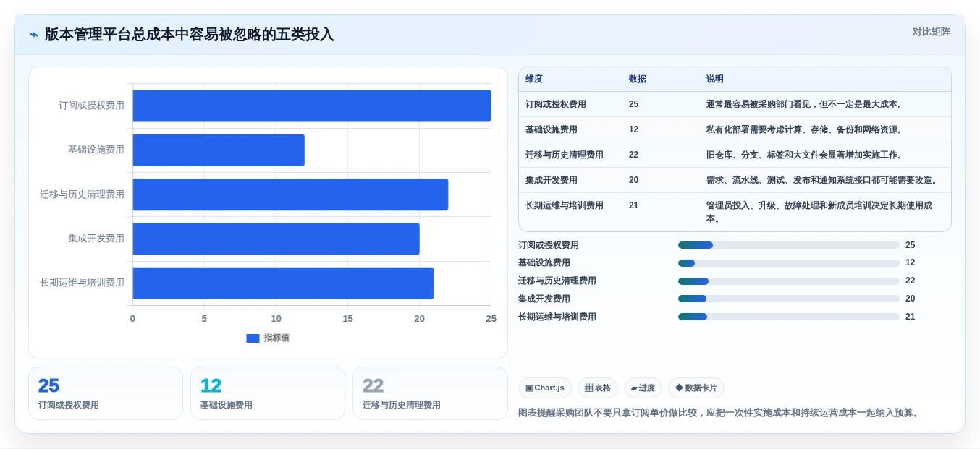Click the description starting 管理员投入、升级
This screenshot has height=449, width=980.
(819, 212)
